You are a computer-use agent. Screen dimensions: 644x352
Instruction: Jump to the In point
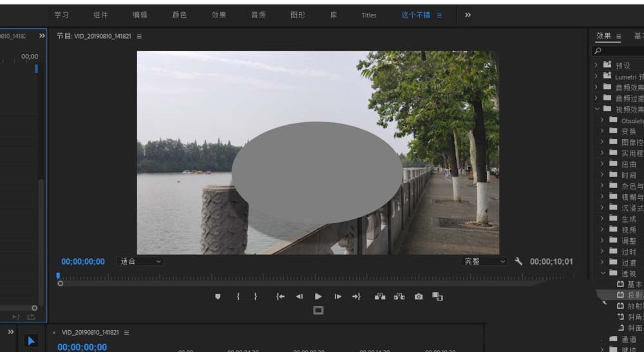(281, 297)
